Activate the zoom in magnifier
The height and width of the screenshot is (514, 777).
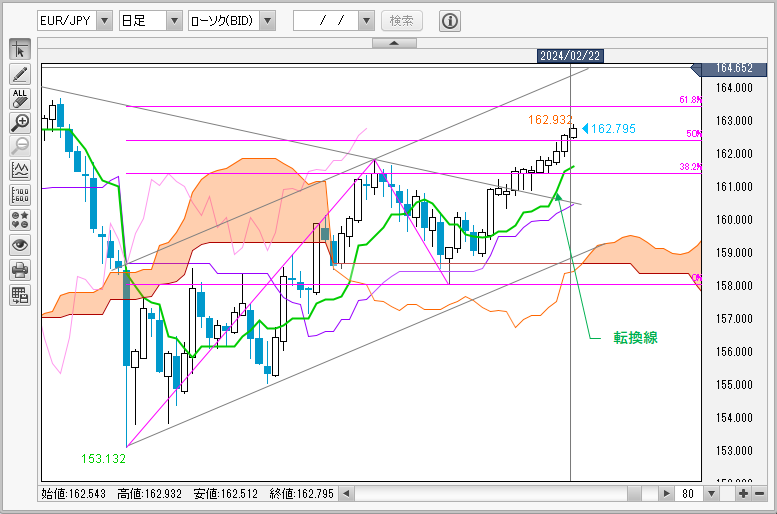20,122
